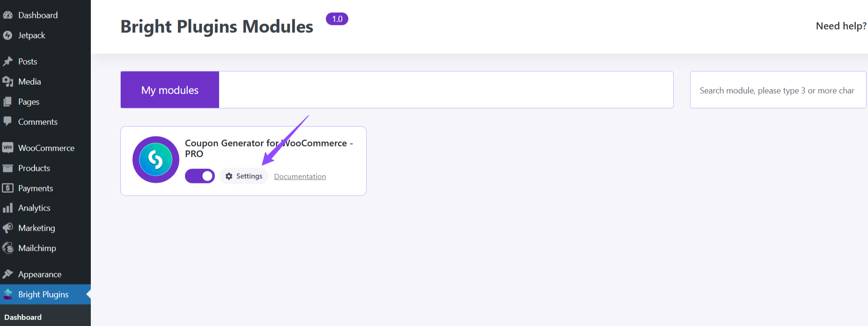
Task: Click the Appearance paintbrush icon
Action: pos(7,274)
